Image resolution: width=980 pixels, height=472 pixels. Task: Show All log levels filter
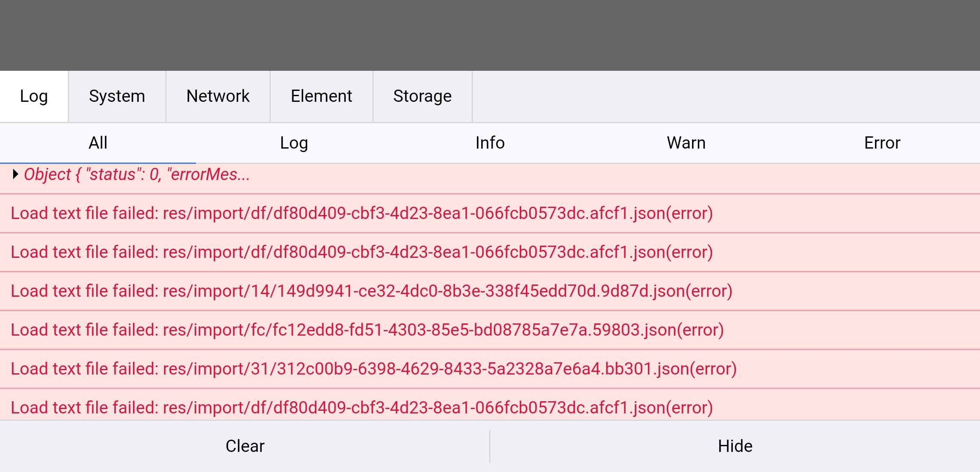pos(98,143)
